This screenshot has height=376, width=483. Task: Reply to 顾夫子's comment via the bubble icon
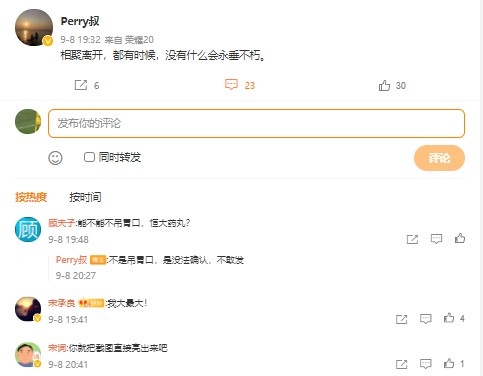tap(436, 239)
